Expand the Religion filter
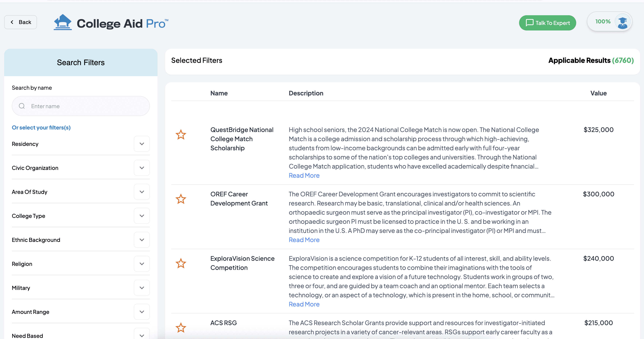The width and height of the screenshot is (644, 339). pos(142,264)
